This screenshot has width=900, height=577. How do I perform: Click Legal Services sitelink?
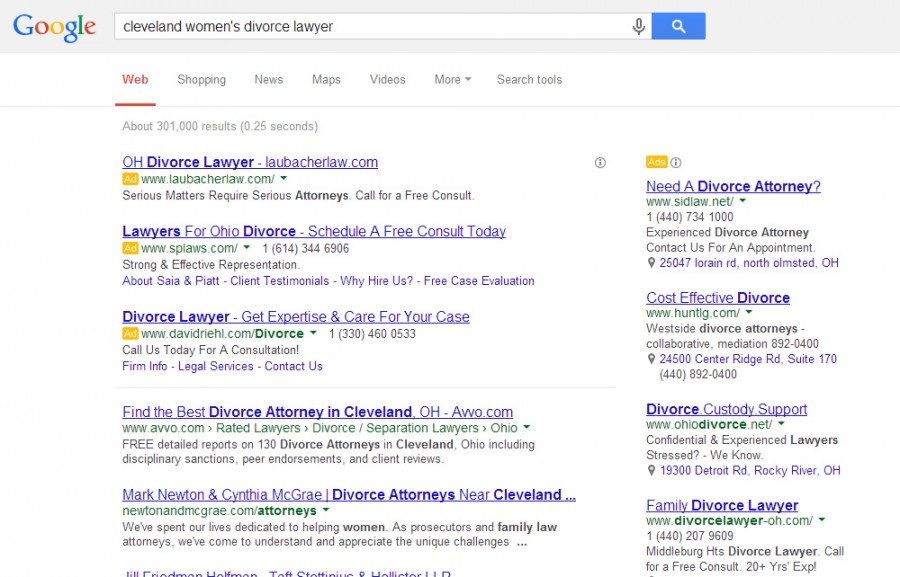pos(215,366)
